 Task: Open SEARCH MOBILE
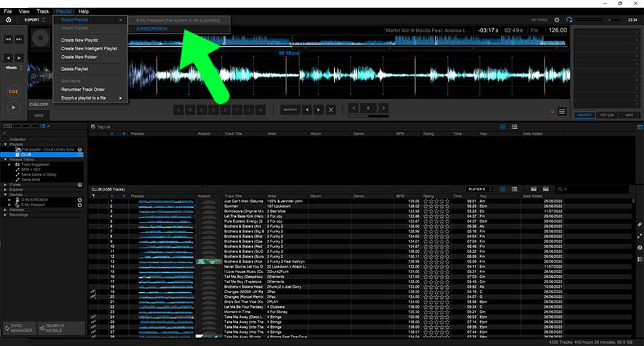click(62, 328)
